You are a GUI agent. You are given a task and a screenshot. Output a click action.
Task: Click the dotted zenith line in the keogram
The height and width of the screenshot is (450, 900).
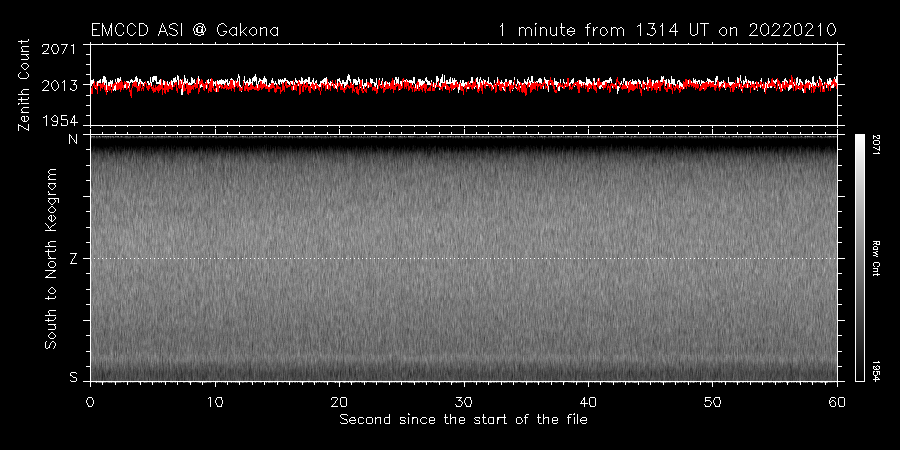[x=464, y=258]
